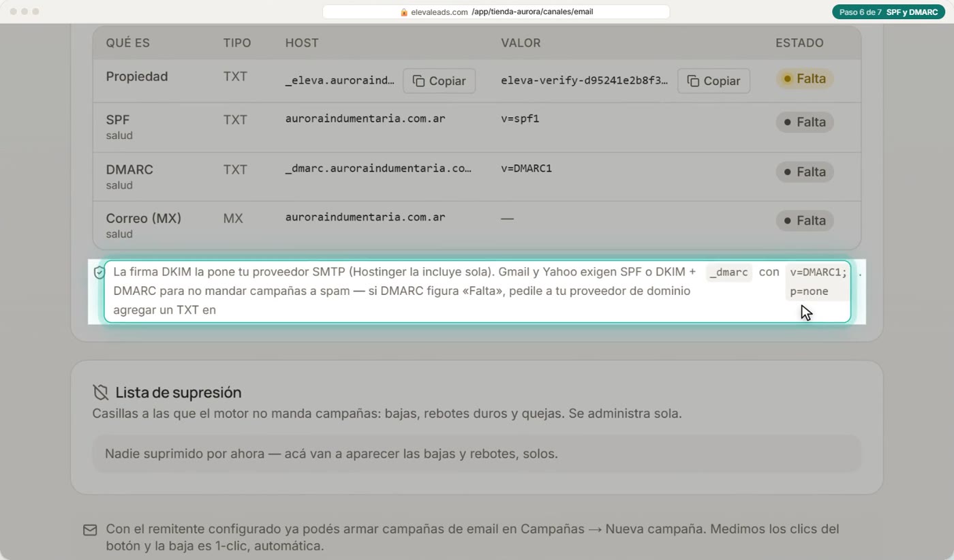The width and height of the screenshot is (954, 560).
Task: Click the envelope icon near remitente note
Action: click(90, 529)
